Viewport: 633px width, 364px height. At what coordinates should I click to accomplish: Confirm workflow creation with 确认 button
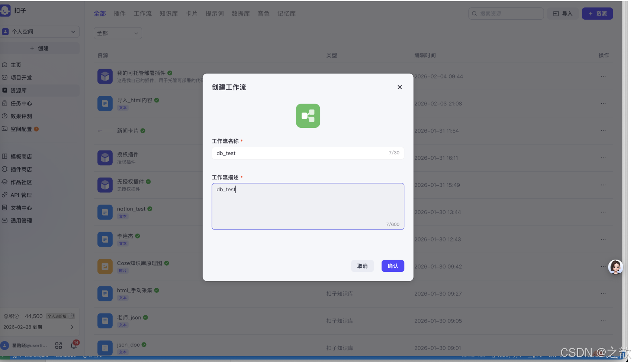coord(392,266)
